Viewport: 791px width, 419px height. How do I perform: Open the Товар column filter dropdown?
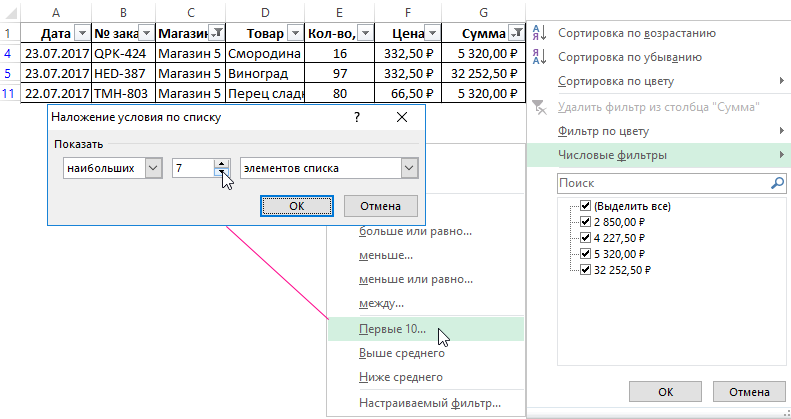295,33
